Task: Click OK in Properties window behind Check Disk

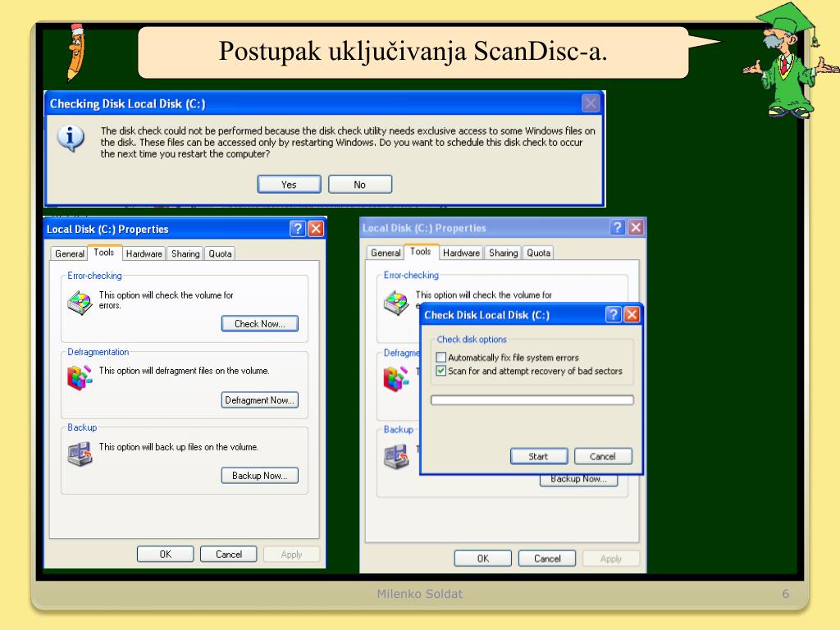Action: 483,558
